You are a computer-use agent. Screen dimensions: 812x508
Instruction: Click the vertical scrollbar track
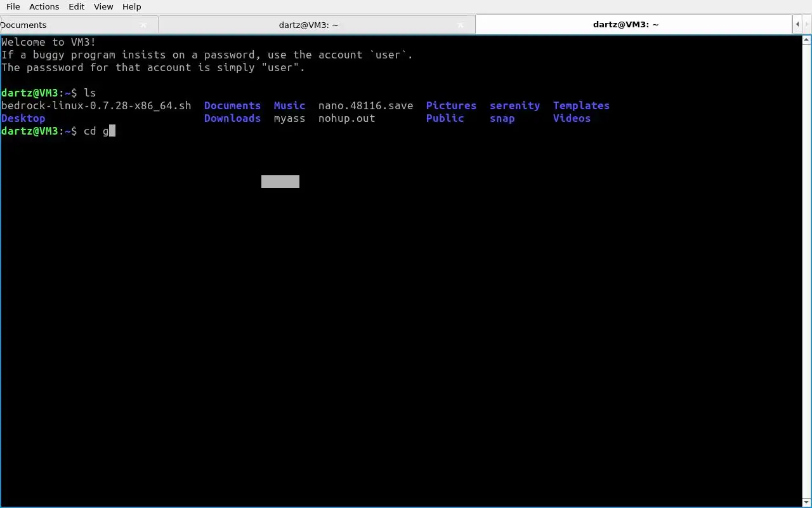point(807,271)
